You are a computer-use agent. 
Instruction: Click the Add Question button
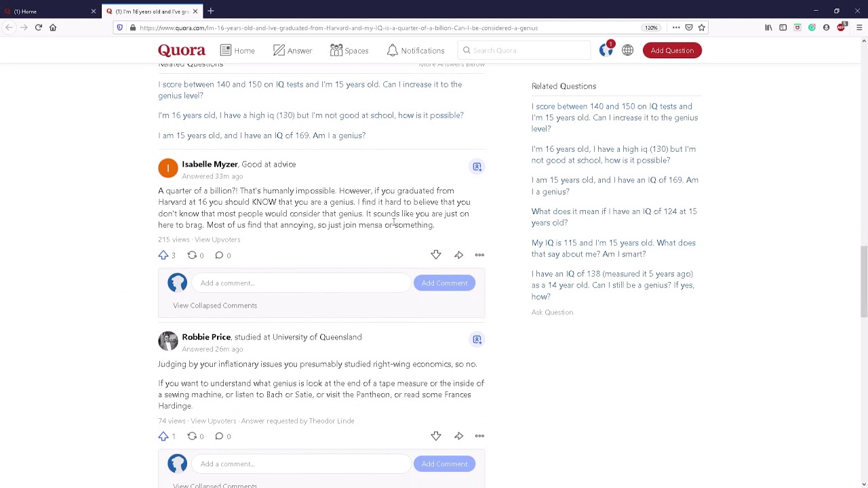[x=672, y=50]
